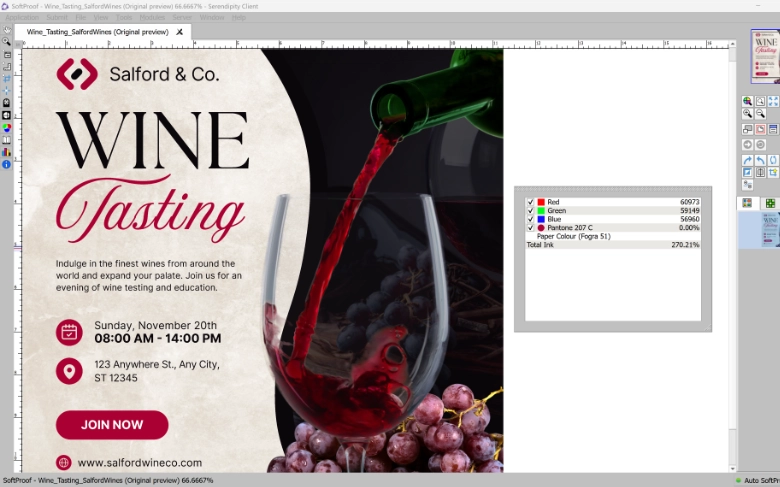Click the rotate clockwise arrow icon
The height and width of the screenshot is (487, 780).
[x=747, y=160]
